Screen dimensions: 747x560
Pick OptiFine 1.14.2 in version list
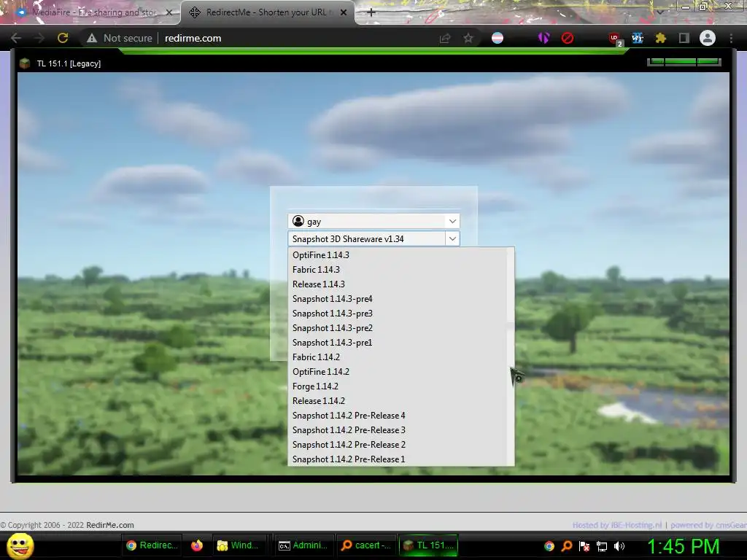click(x=398, y=371)
